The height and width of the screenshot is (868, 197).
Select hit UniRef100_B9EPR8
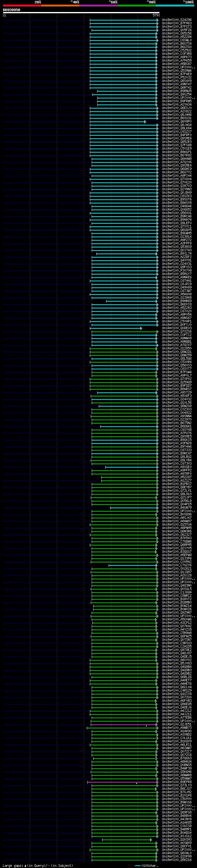pos(176,782)
